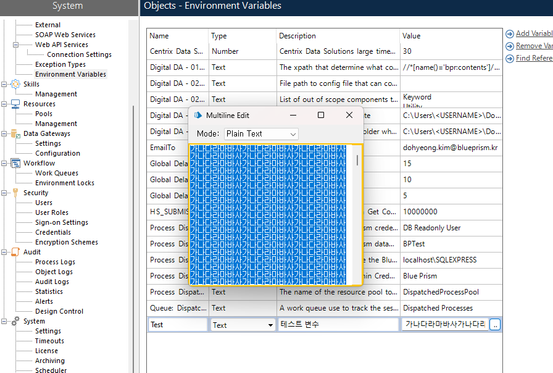This screenshot has height=373, width=553.
Task: Collapse the Web API Services node
Action: tap(16, 45)
